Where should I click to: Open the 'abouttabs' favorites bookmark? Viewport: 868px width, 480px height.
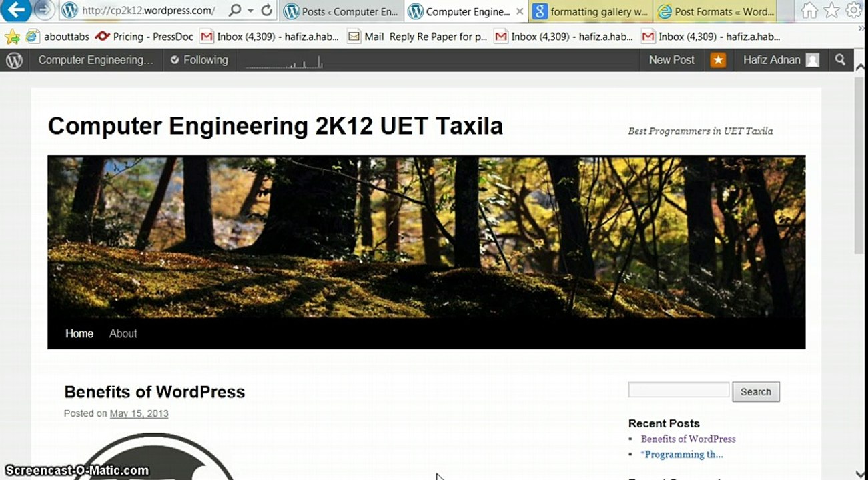(x=57, y=37)
